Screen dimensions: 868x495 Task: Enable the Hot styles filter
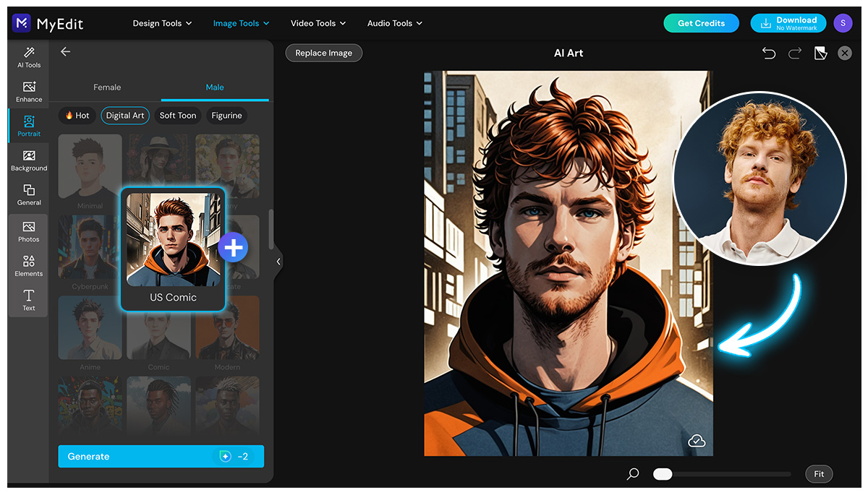coord(77,115)
